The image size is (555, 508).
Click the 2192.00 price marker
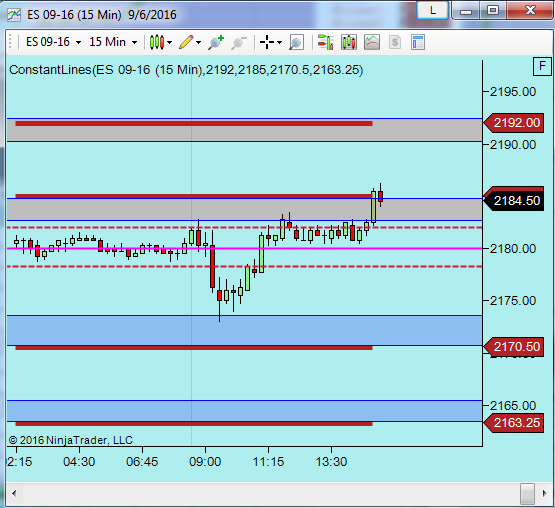click(514, 123)
